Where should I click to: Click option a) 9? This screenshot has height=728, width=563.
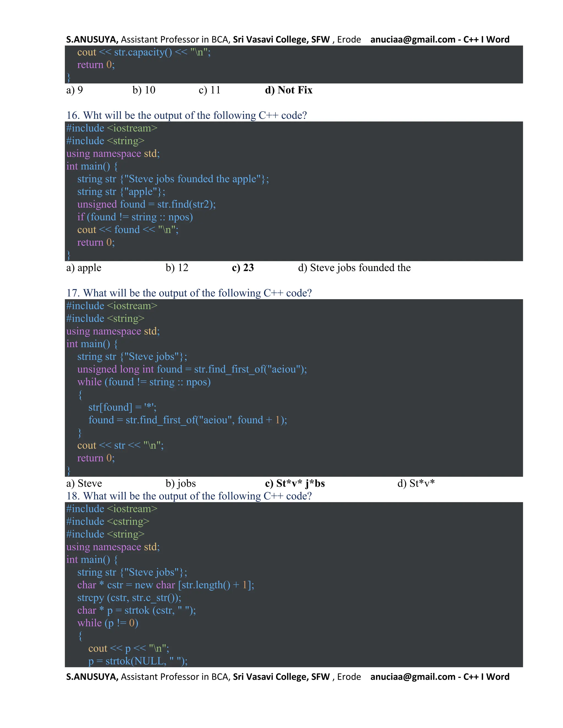75,90
